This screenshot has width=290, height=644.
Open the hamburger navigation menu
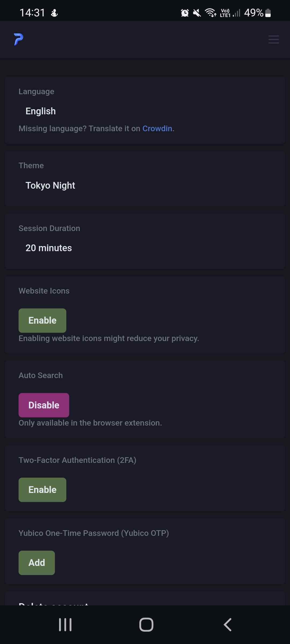pyautogui.click(x=273, y=39)
